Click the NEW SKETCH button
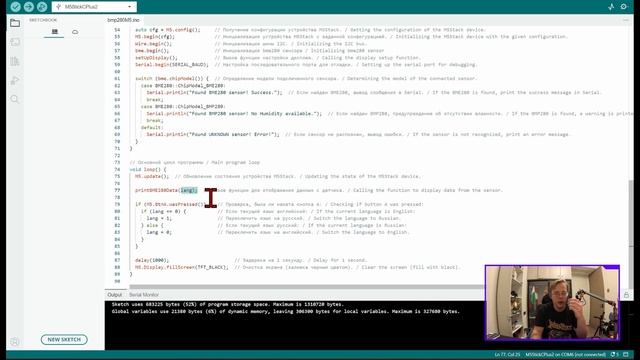 click(64, 339)
